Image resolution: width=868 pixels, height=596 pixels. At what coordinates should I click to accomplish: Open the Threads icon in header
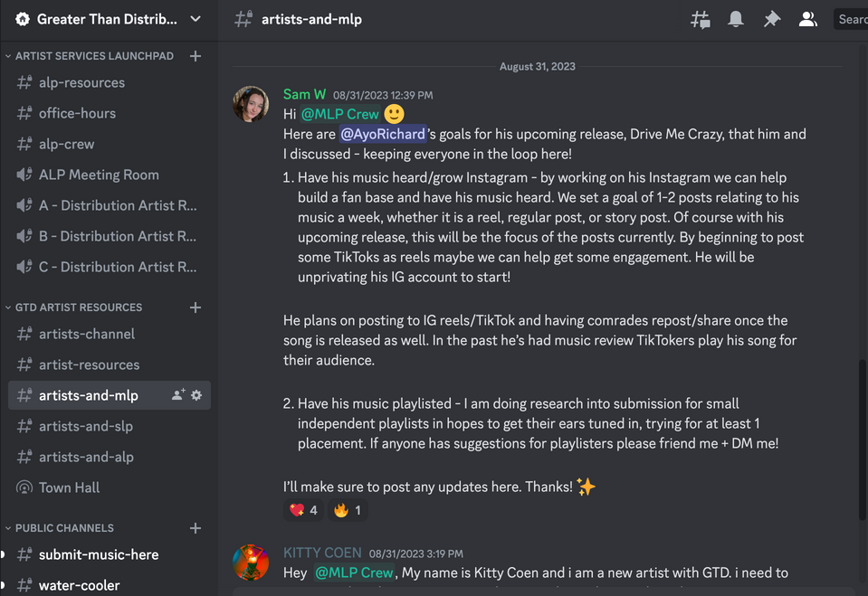pos(701,19)
